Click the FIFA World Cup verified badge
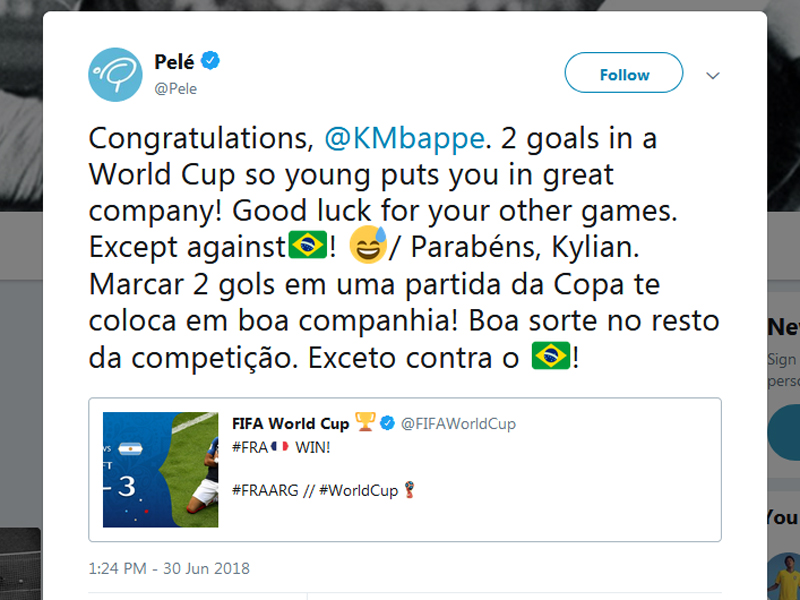The image size is (800, 600). (x=388, y=423)
